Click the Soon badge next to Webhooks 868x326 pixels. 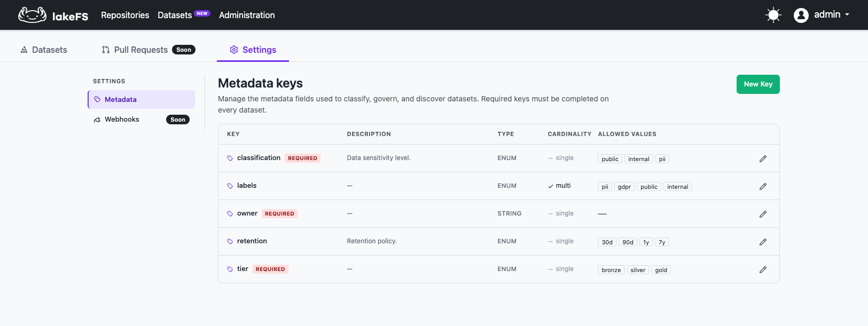click(178, 120)
